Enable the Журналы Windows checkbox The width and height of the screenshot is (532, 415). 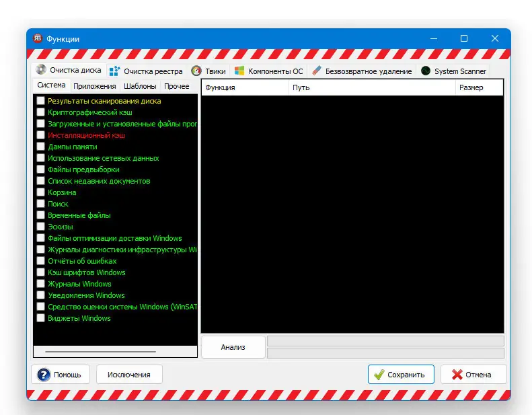pos(41,283)
